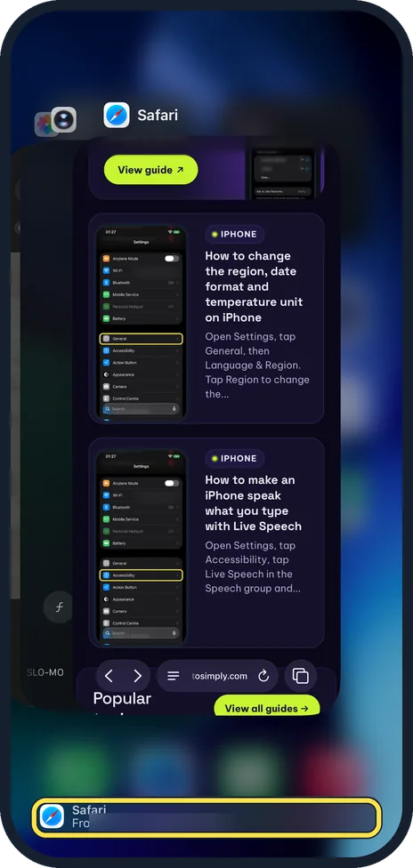Image resolution: width=413 pixels, height=868 pixels.
Task: Open the Live Speech article thumbnail
Action: (x=142, y=548)
